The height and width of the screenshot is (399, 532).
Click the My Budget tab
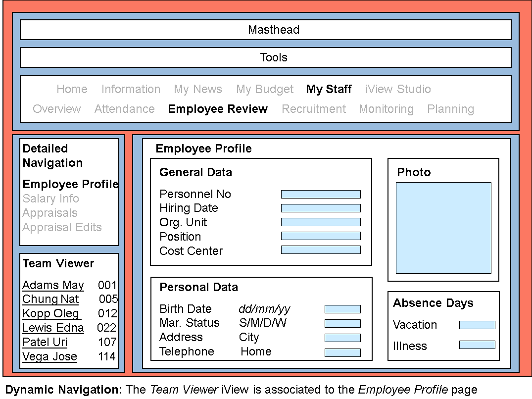coord(265,89)
